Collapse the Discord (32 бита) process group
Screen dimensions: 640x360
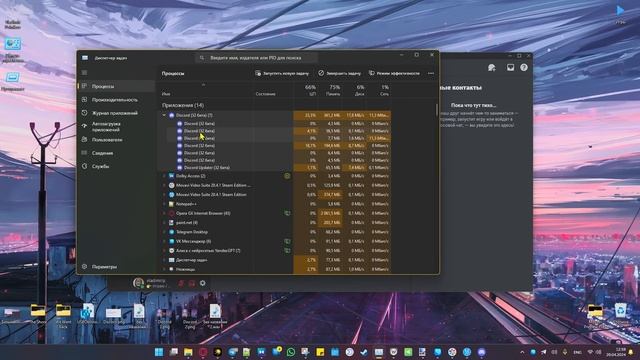click(x=164, y=116)
